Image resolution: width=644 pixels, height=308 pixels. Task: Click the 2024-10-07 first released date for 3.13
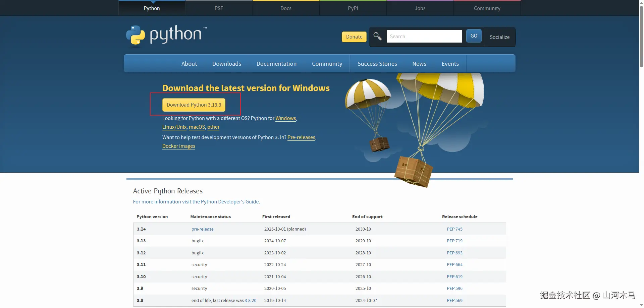click(275, 241)
